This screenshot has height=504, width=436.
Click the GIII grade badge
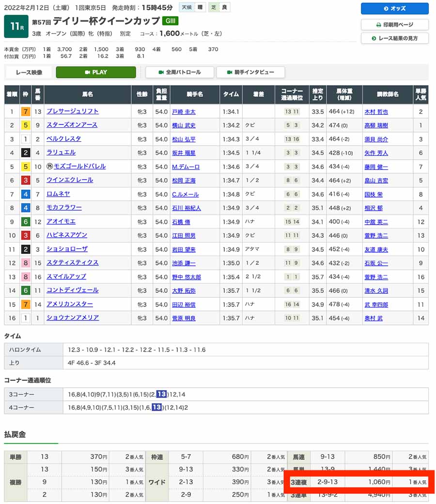(x=170, y=21)
